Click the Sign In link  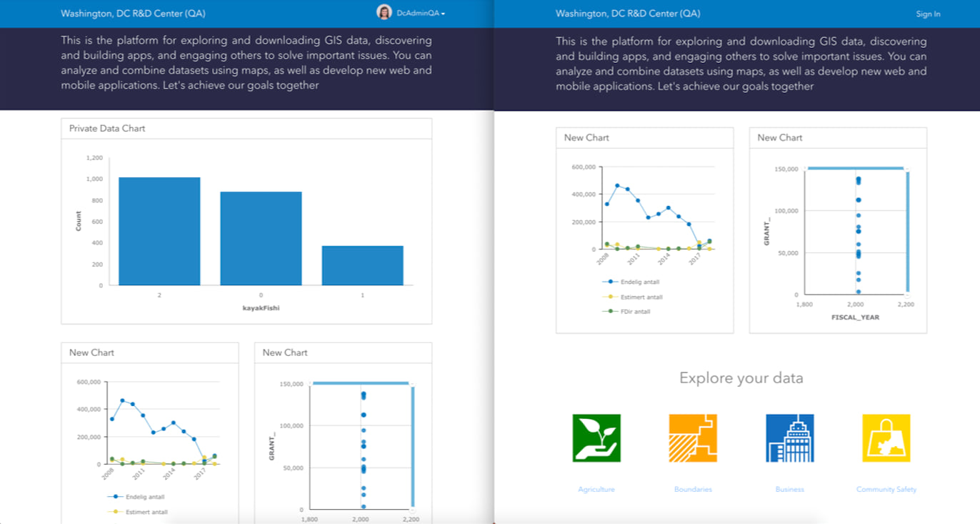pos(928,13)
